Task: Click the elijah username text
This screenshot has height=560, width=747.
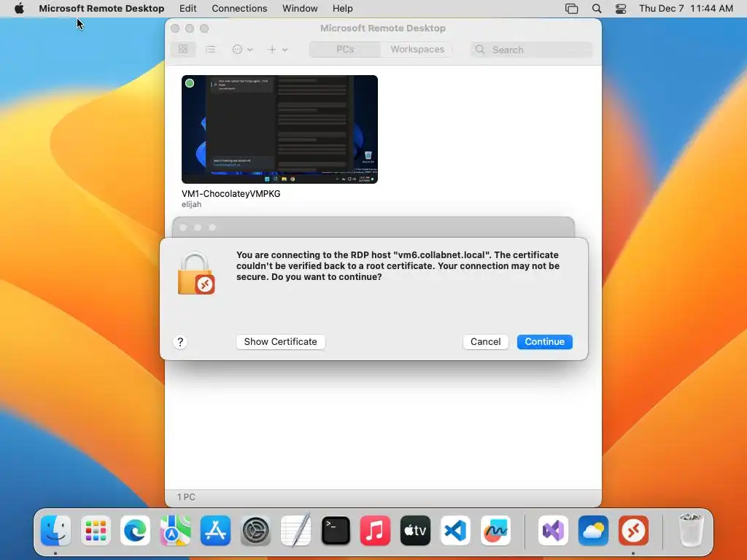Action: point(192,204)
